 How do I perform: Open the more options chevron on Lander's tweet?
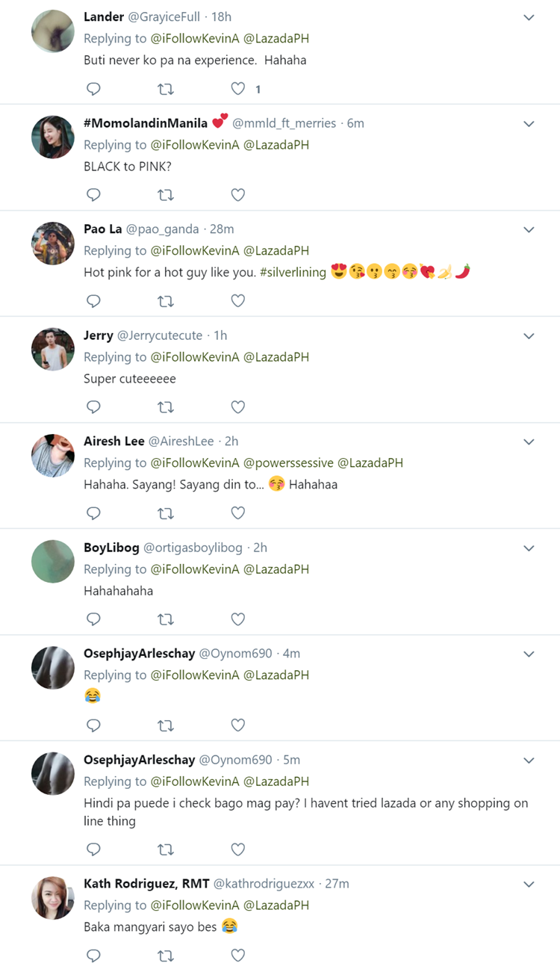[x=529, y=17]
